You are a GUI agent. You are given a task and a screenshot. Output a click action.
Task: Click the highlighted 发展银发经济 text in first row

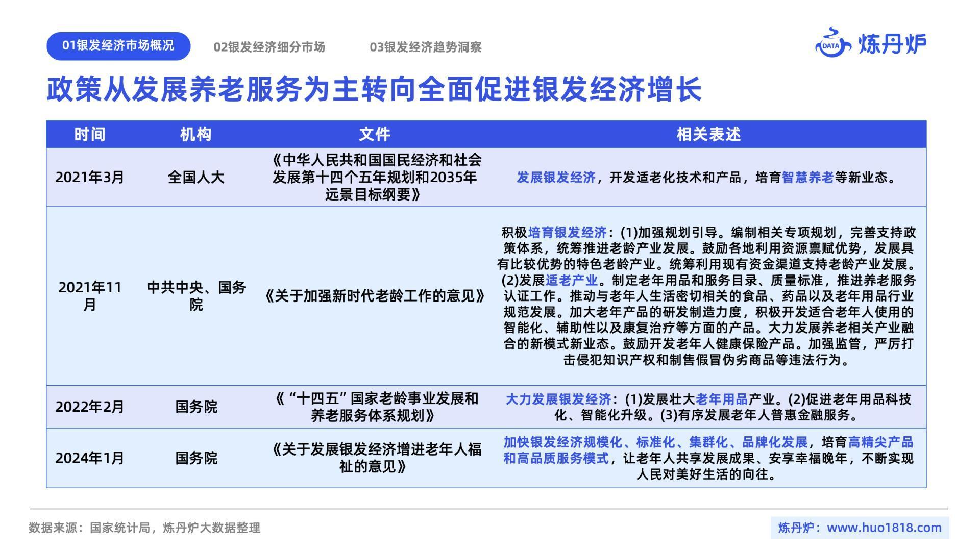click(x=556, y=178)
